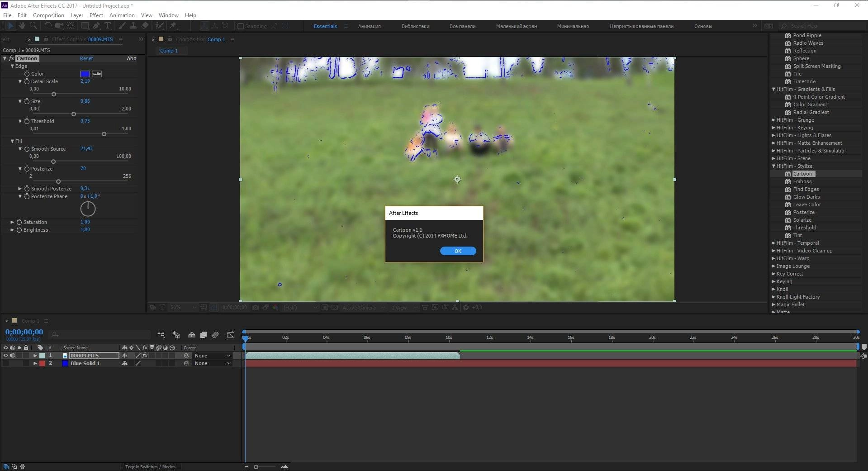This screenshot has height=471, width=868.
Task: Toggle stopwatch for Detail Scale
Action: [x=27, y=81]
